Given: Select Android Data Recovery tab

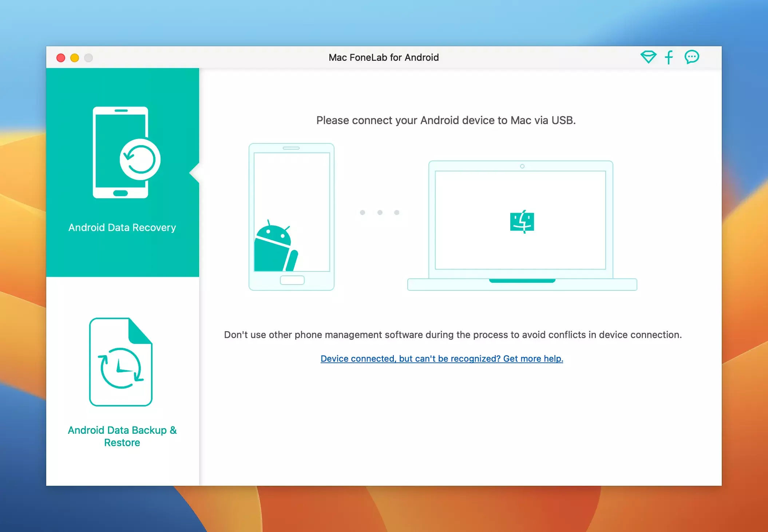Looking at the screenshot, I should pyautogui.click(x=122, y=227).
